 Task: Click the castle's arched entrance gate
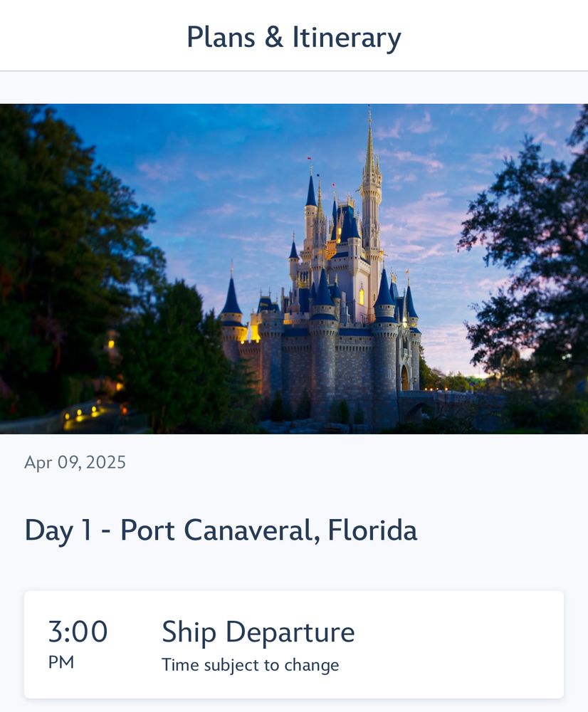(404, 377)
